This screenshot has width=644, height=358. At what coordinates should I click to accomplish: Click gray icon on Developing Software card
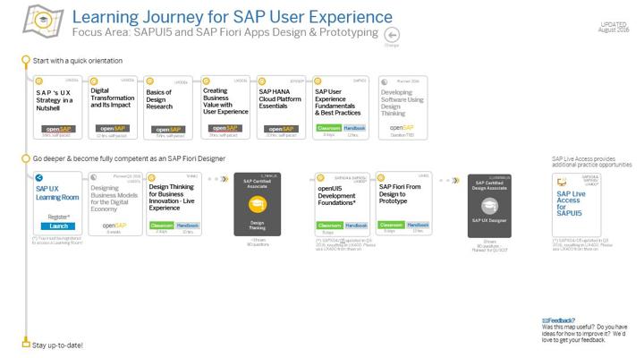tap(385, 81)
